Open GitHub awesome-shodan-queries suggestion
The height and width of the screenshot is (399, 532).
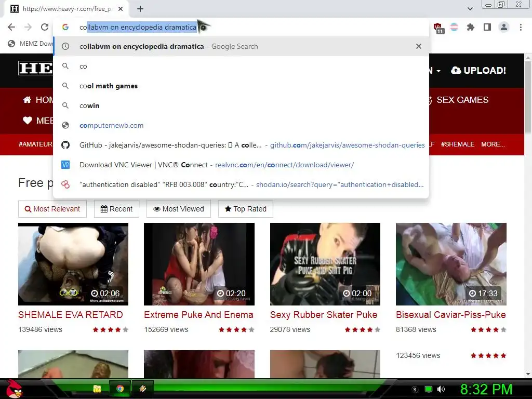tap(241, 145)
